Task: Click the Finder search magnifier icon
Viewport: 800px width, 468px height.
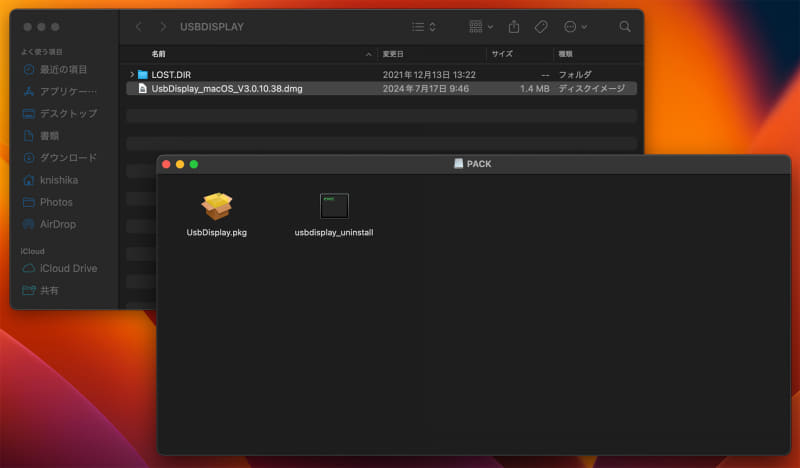Action: coord(624,27)
